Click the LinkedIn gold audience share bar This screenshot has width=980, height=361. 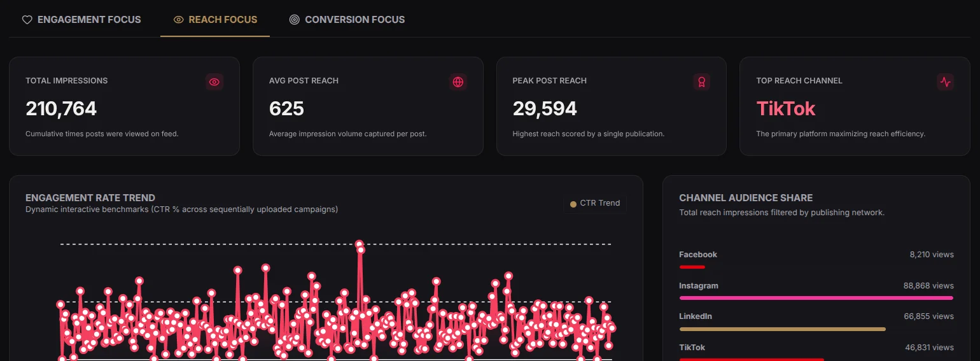pos(783,329)
